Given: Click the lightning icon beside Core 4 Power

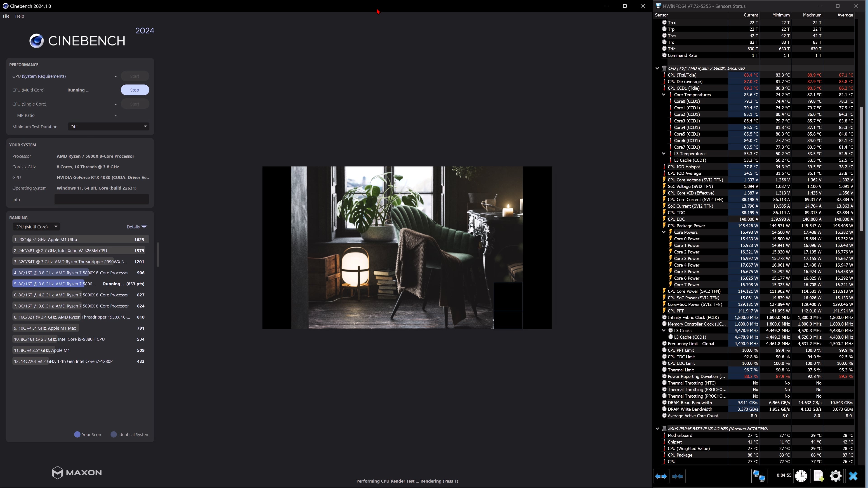Looking at the screenshot, I should (670, 265).
